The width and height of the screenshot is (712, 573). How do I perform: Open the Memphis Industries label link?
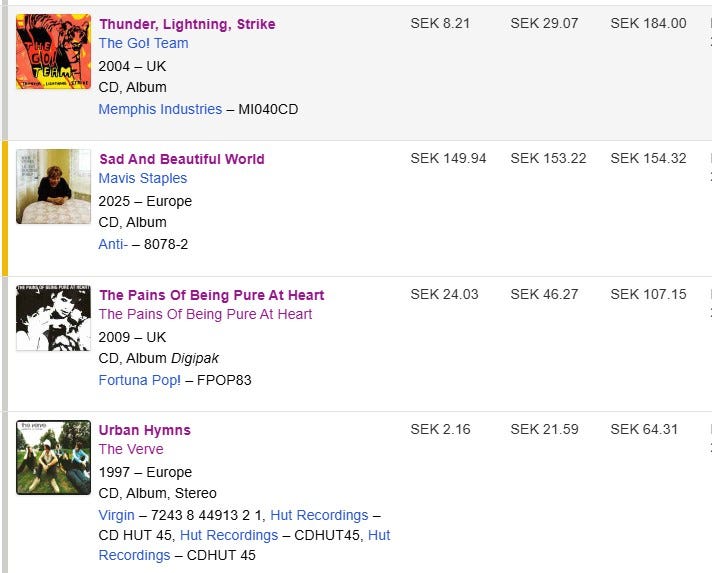click(160, 109)
